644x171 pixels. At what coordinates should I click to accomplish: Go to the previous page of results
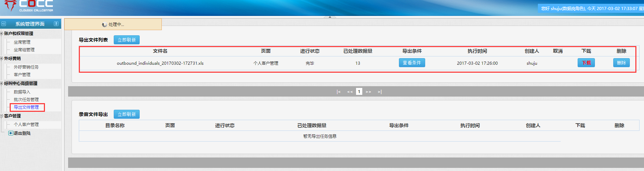click(x=350, y=92)
